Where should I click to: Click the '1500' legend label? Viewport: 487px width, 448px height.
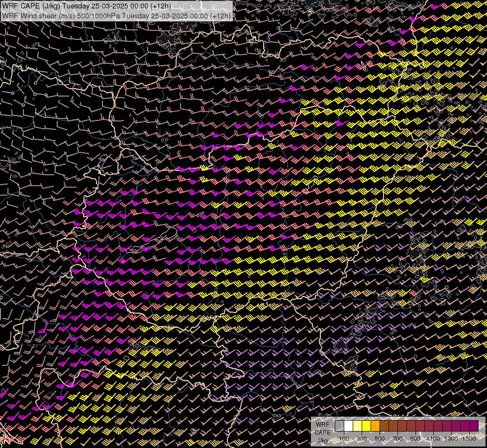[469, 439]
